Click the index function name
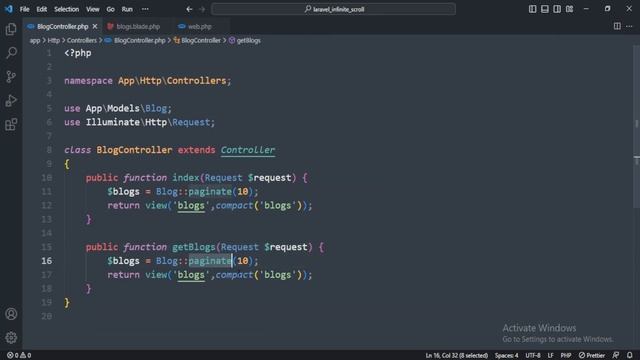Image resolution: width=640 pixels, height=360 pixels. tap(185, 178)
